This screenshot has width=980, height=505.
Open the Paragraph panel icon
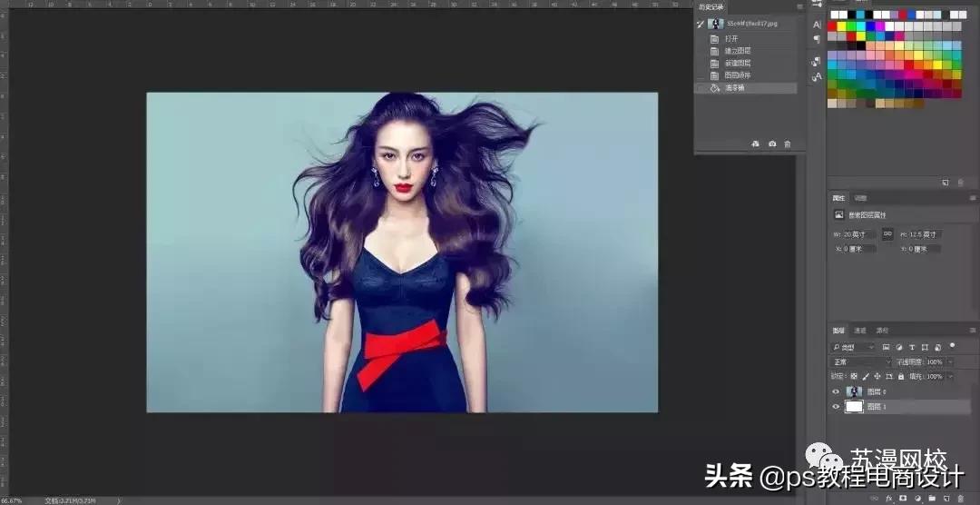(817, 39)
